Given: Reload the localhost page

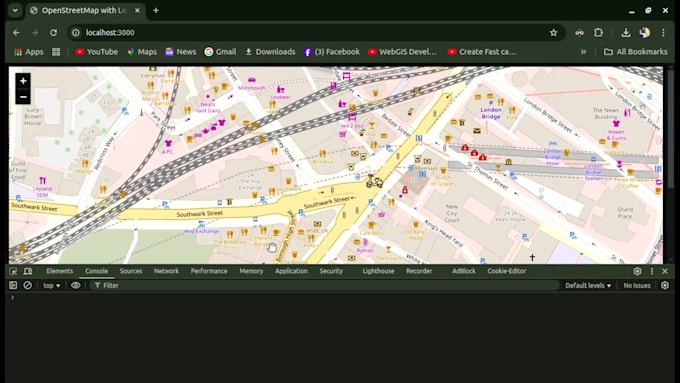Looking at the screenshot, I should pyautogui.click(x=53, y=33).
